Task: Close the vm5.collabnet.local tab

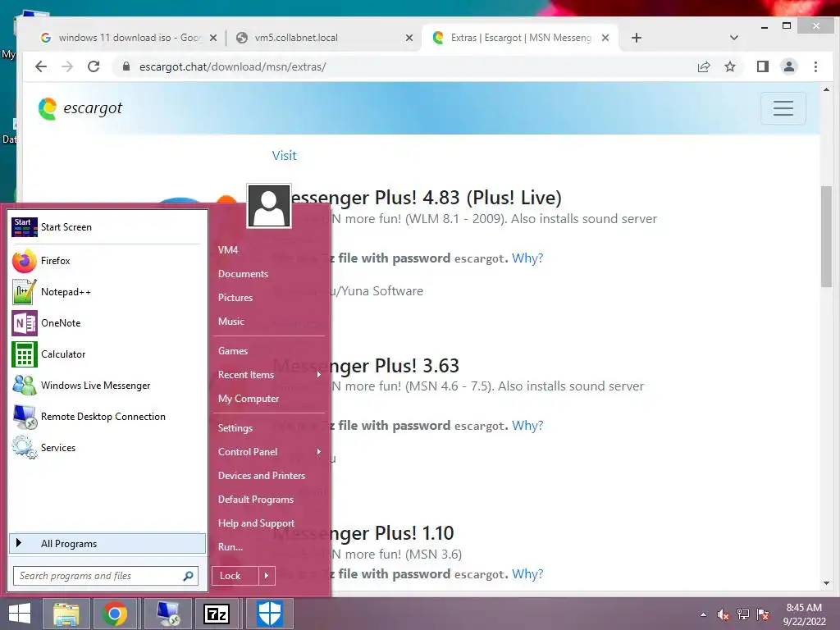Action: 409,38
